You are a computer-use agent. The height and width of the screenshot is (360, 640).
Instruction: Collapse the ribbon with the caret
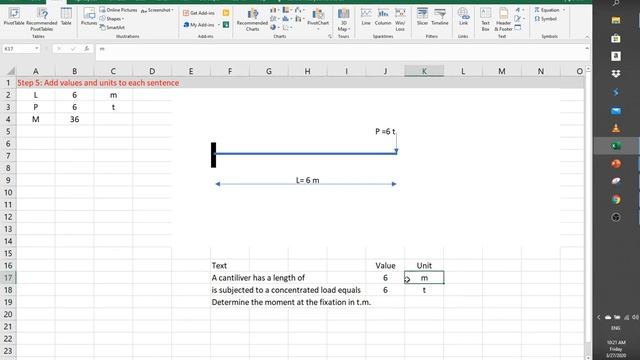(x=587, y=37)
